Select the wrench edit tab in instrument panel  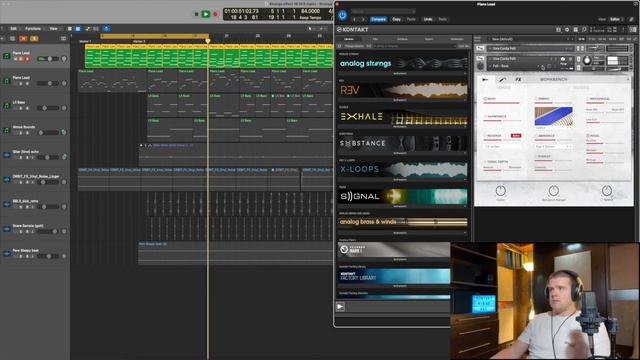coord(502,79)
